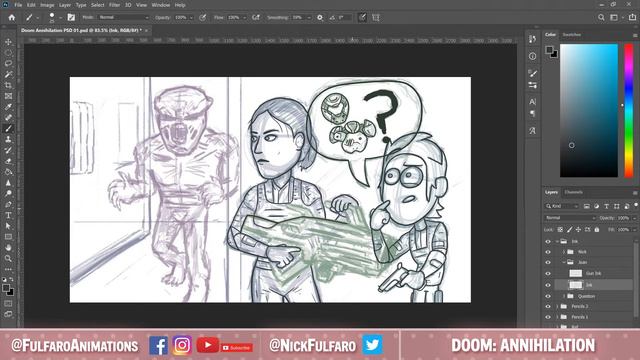The width and height of the screenshot is (640, 360).
Task: Open the brush Mode dropdown
Action: pyautogui.click(x=123, y=18)
